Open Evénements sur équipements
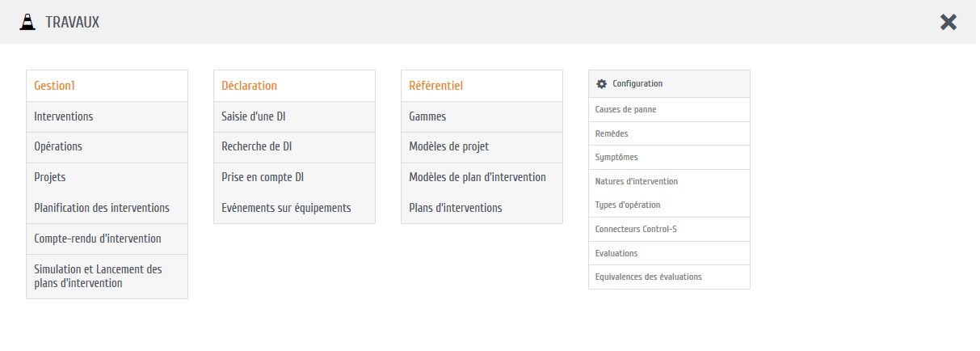This screenshot has height=351, width=980. (286, 208)
